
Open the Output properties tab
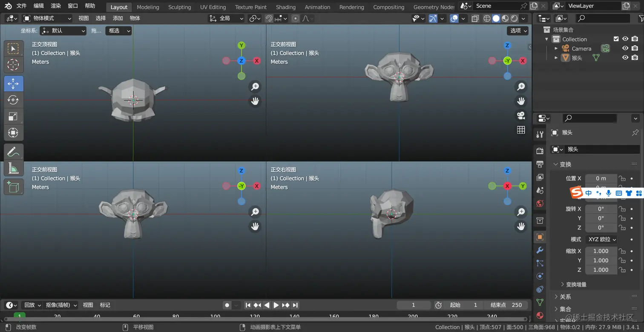pyautogui.click(x=540, y=164)
